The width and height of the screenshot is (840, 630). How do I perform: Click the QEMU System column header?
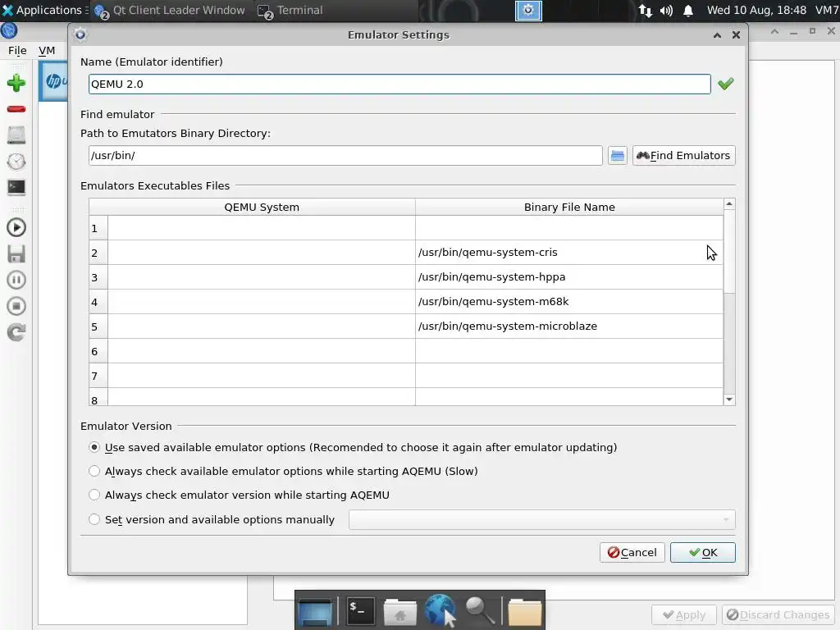[x=262, y=208]
